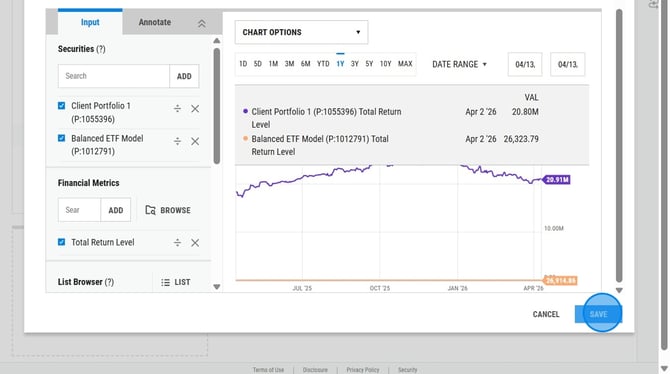Viewport: 670px width, 374px height.
Task: Click reorder handle for Balanced ETF Model
Action: (x=177, y=141)
